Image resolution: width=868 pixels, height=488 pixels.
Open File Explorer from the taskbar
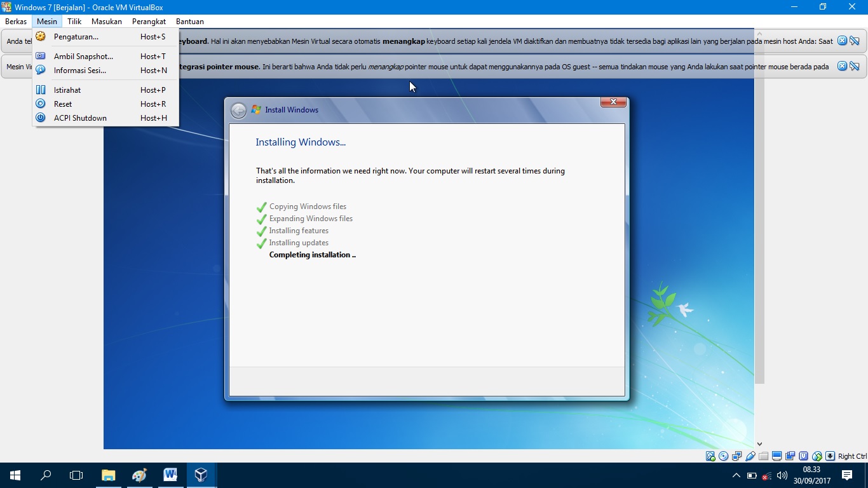coord(109,475)
